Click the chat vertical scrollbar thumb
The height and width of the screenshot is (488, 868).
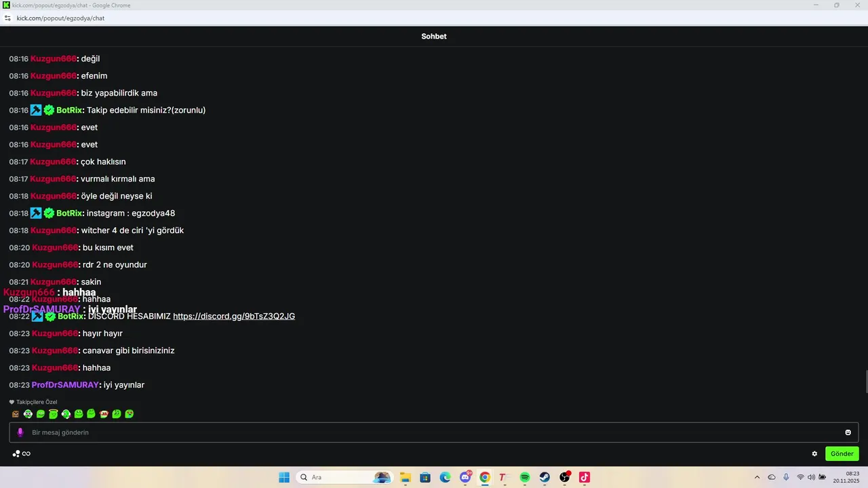point(866,382)
